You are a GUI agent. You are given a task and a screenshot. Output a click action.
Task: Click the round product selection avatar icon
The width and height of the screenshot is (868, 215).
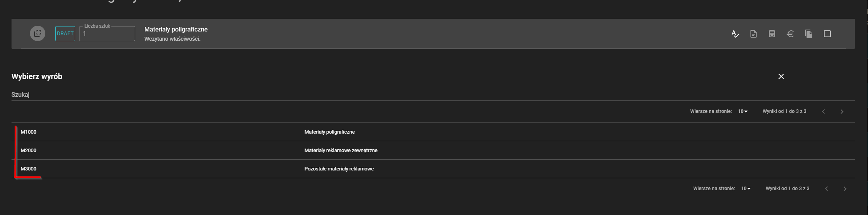coord(38,34)
